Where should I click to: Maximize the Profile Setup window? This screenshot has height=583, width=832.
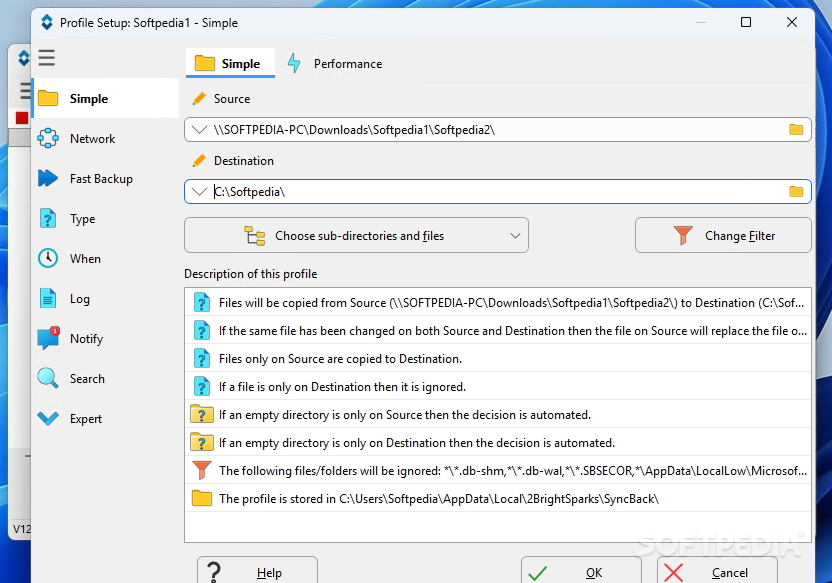click(746, 22)
